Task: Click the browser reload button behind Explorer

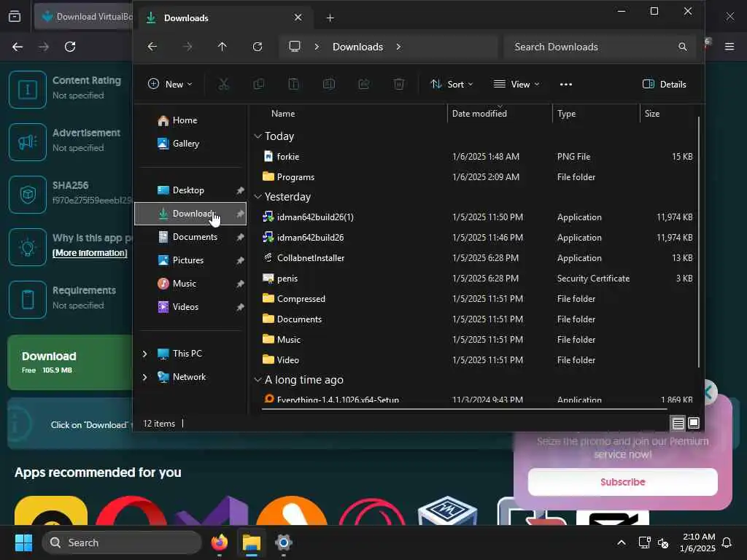Action: (x=70, y=47)
